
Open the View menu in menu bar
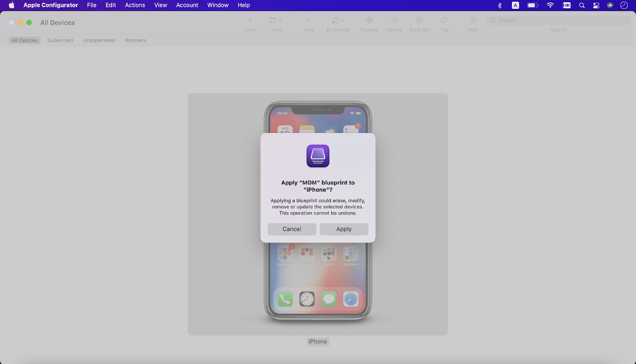coord(161,6)
